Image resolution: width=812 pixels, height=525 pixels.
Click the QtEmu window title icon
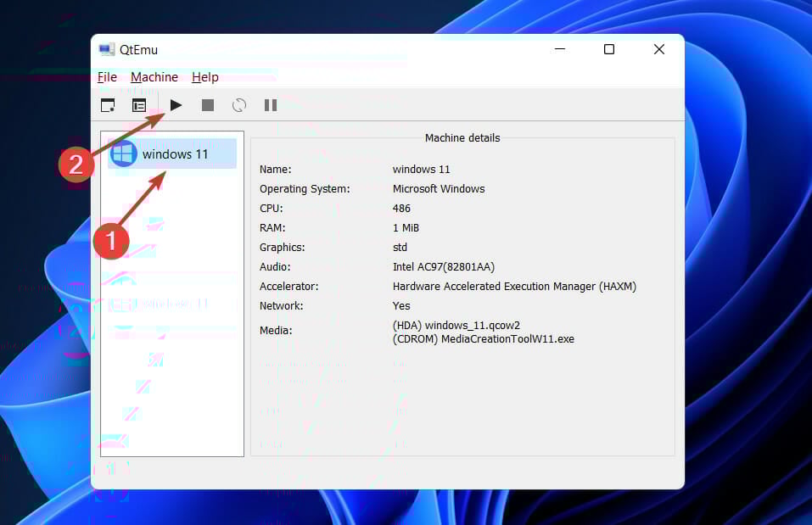pos(104,48)
